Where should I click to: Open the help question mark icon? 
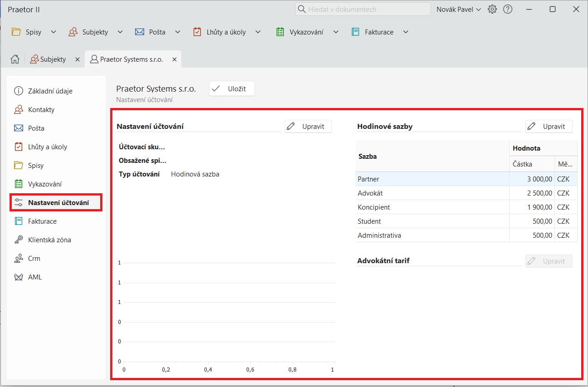[508, 9]
